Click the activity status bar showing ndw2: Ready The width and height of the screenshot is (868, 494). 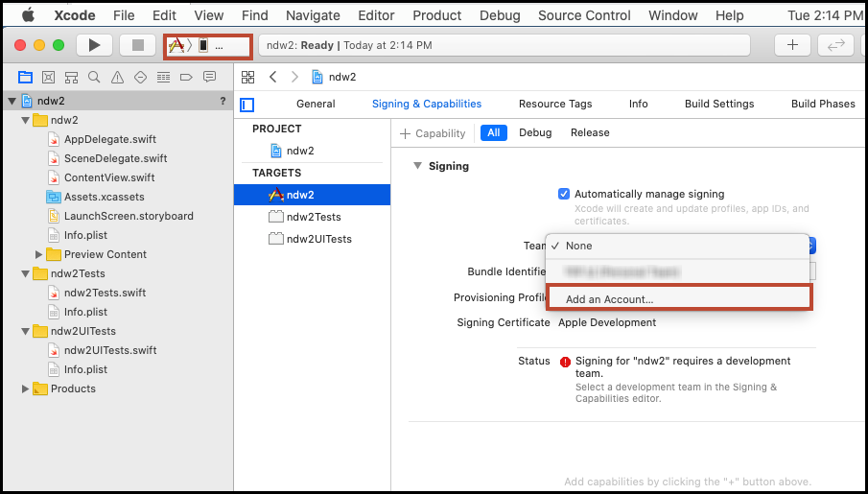504,45
